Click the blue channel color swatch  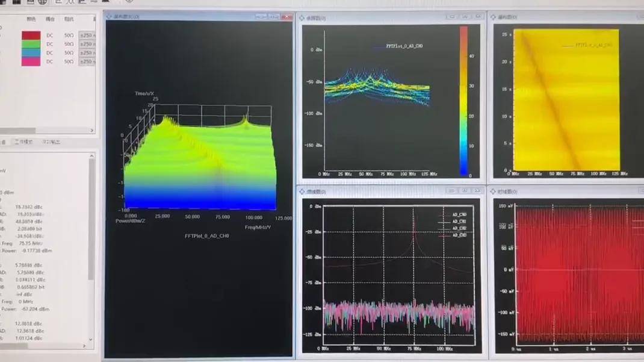[31, 52]
